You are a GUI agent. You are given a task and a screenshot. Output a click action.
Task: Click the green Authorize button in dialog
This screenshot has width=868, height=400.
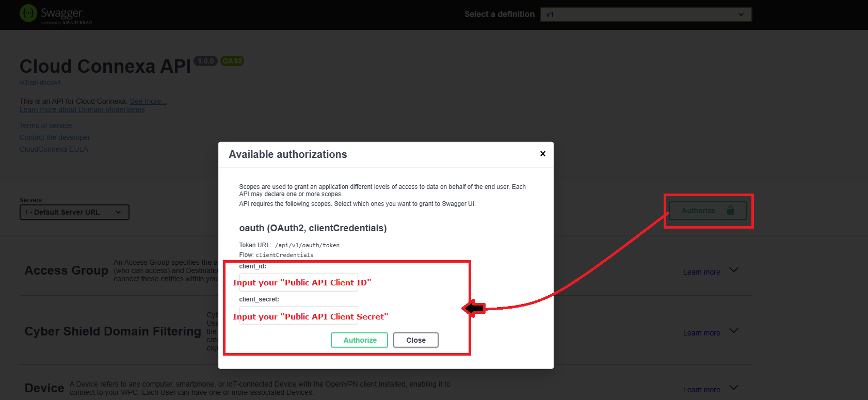click(359, 340)
